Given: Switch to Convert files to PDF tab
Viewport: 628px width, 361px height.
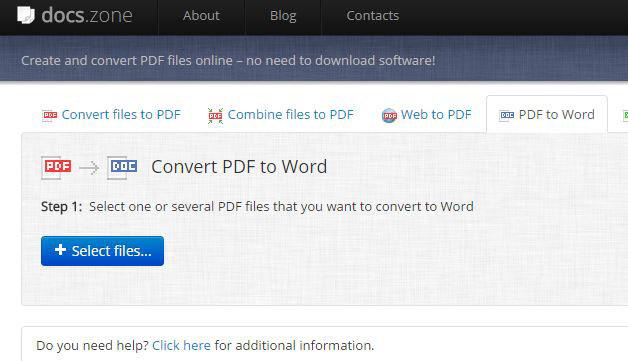Looking at the screenshot, I should 111,115.
